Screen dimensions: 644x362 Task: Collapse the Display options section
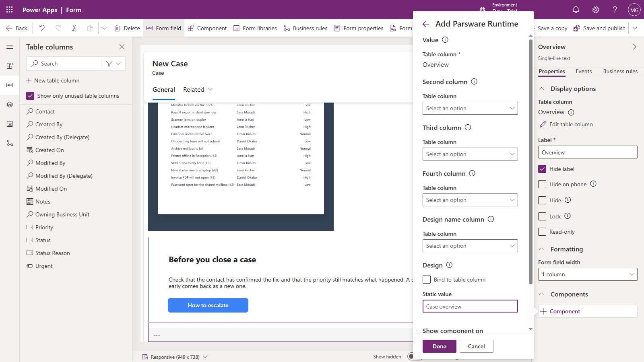coord(541,88)
